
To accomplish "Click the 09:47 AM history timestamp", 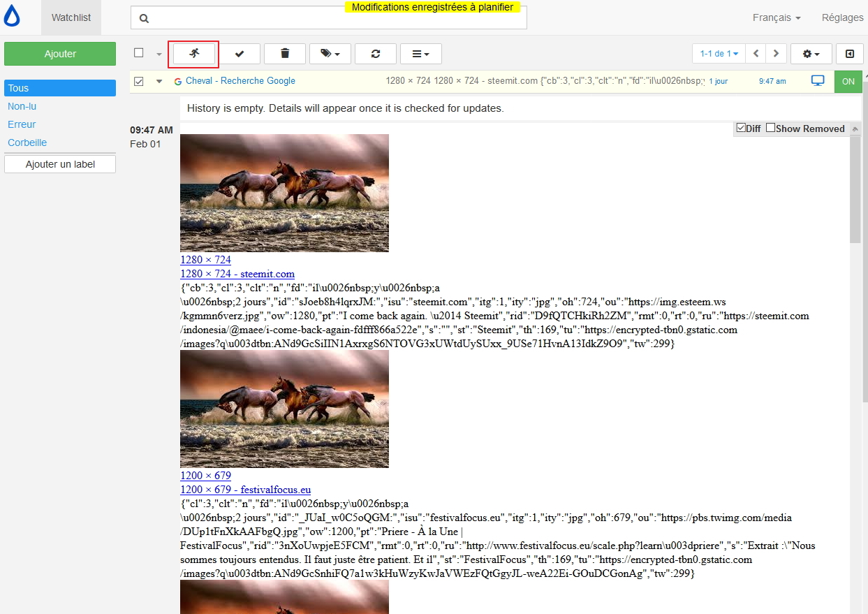I will click(151, 130).
